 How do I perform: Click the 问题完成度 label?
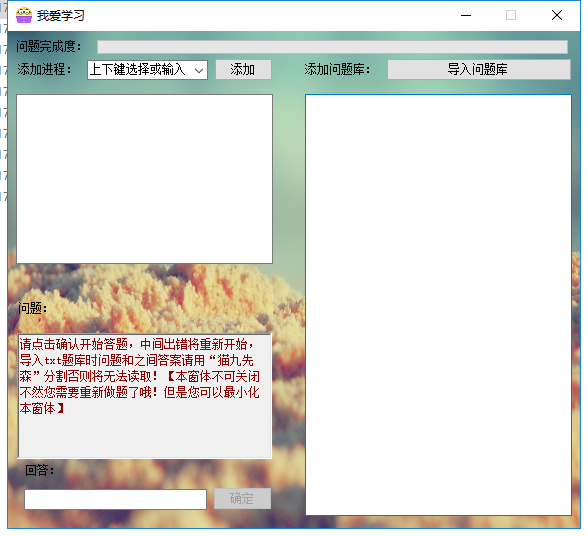tap(49, 47)
